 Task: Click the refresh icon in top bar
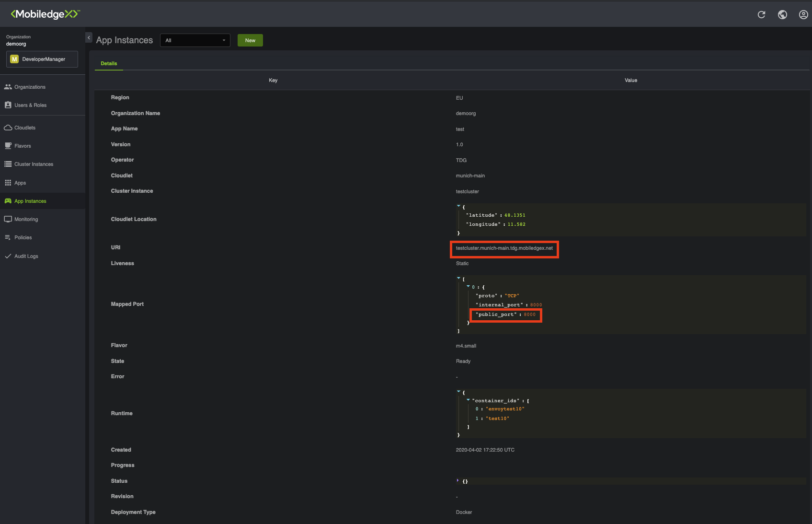(x=761, y=14)
